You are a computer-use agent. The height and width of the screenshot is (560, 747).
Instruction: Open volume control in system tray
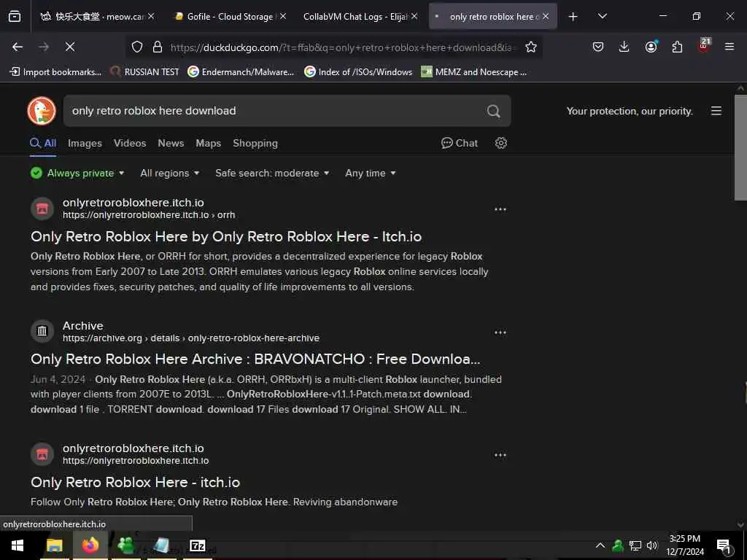coord(651,545)
